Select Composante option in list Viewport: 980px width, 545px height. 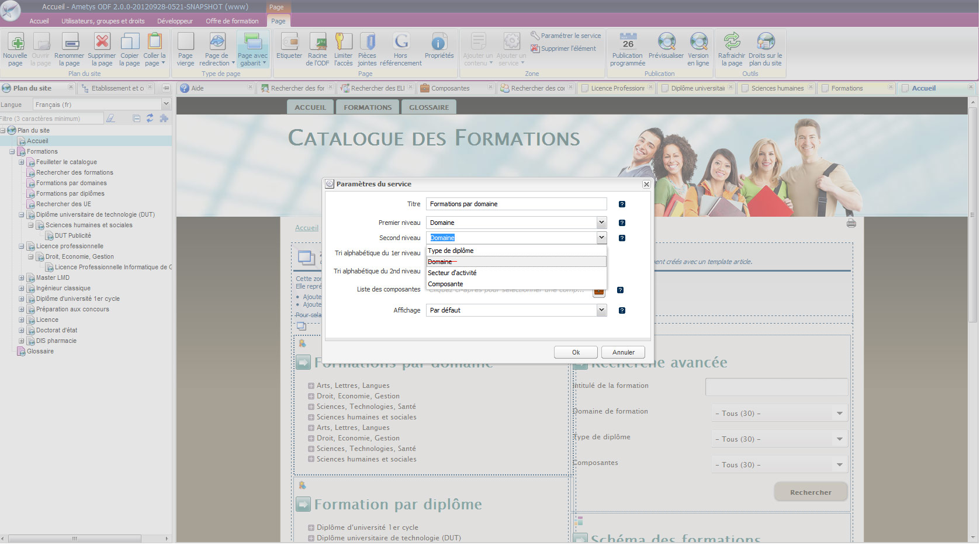pos(517,284)
